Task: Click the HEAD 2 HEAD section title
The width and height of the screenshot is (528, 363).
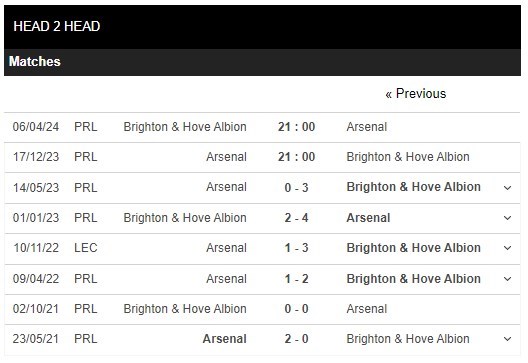Action: 57,26
